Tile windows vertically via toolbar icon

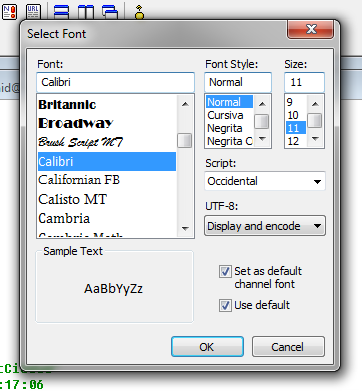pos(86,12)
